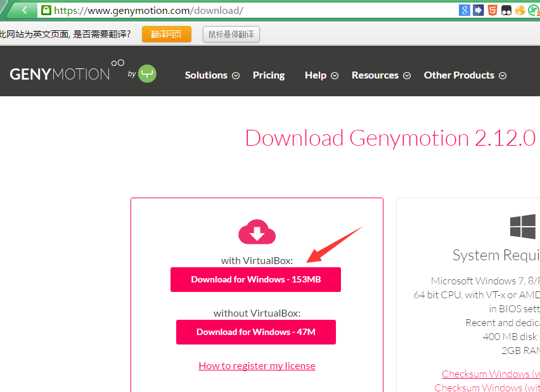Click the orange HTML5 shield extension icon
540x392 pixels.
pyautogui.click(x=492, y=10)
